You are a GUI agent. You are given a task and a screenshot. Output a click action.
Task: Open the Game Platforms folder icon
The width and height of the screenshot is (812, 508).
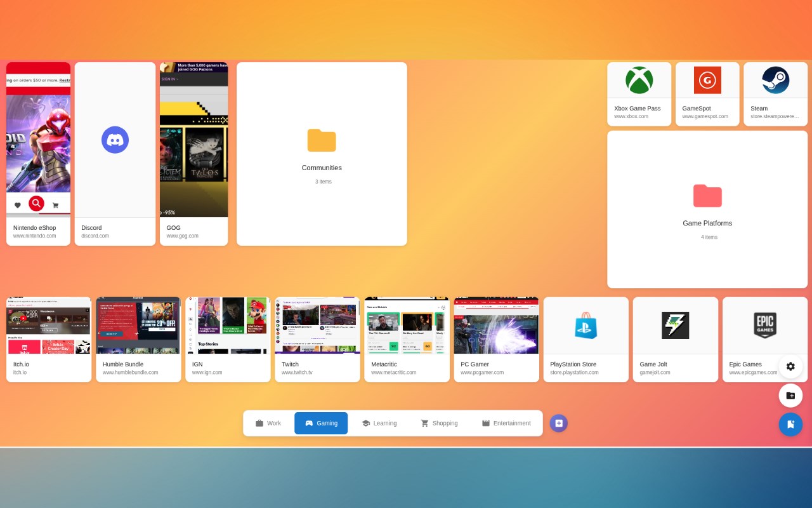coord(707,196)
